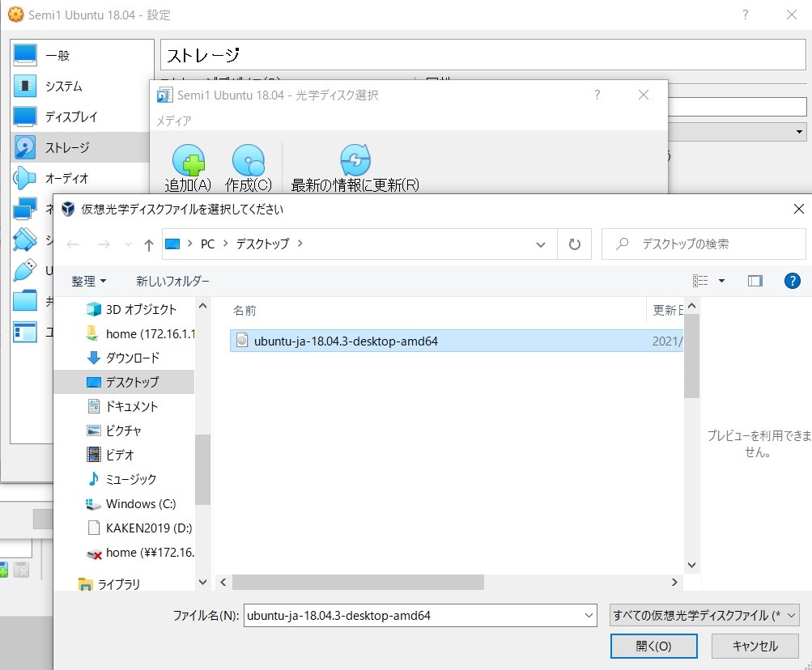Click the USB icon in settings sidebar

pos(25,269)
